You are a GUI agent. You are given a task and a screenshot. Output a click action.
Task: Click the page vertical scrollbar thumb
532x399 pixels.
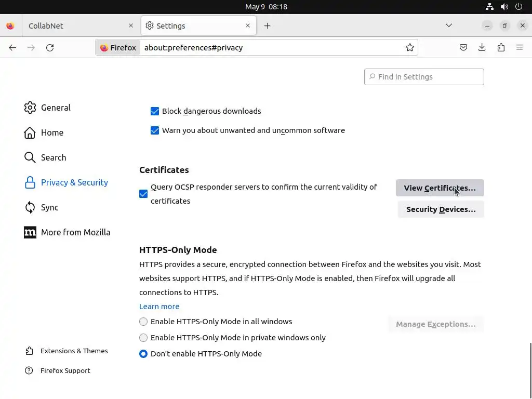click(530, 369)
